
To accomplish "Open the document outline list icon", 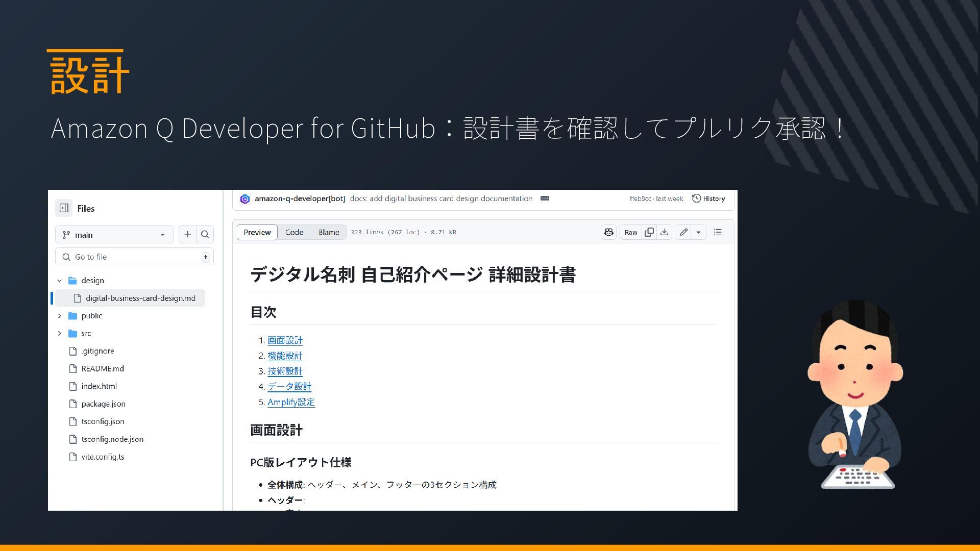I will click(718, 232).
